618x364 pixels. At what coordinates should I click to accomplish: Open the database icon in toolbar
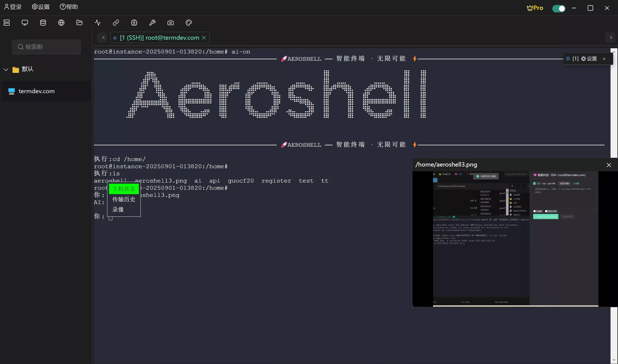click(43, 23)
